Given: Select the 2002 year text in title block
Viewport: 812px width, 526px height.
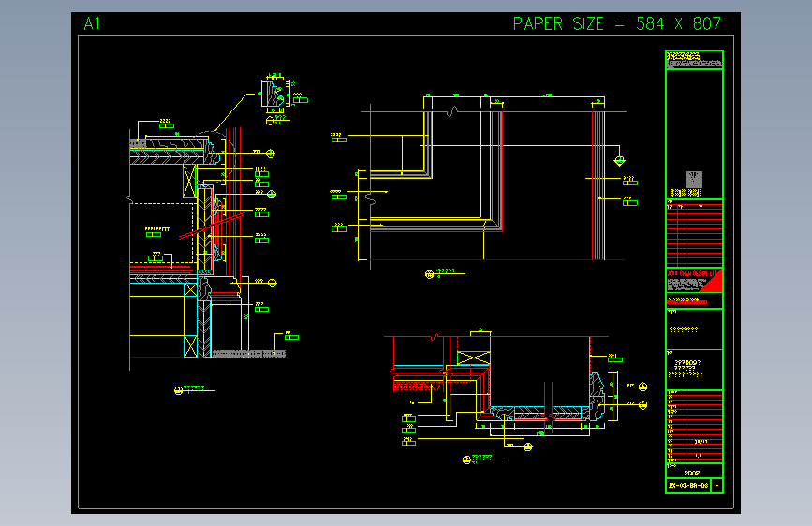Looking at the screenshot, I should coord(692,473).
